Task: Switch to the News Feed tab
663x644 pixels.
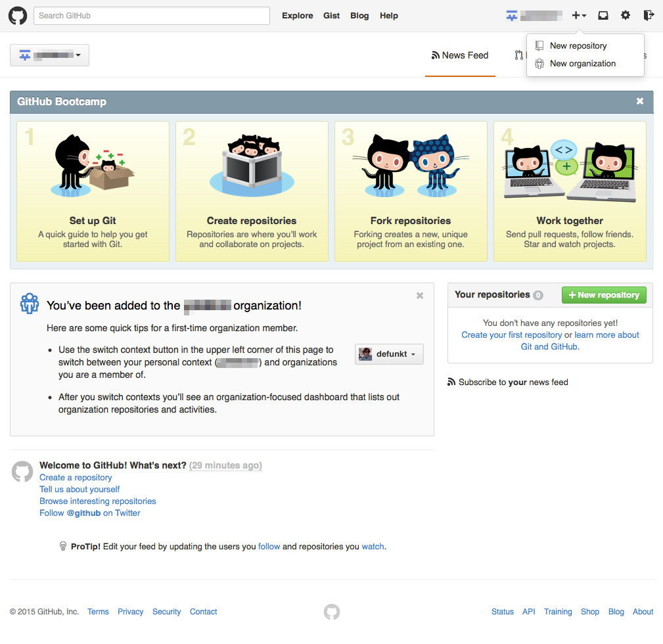Action: pyautogui.click(x=460, y=56)
